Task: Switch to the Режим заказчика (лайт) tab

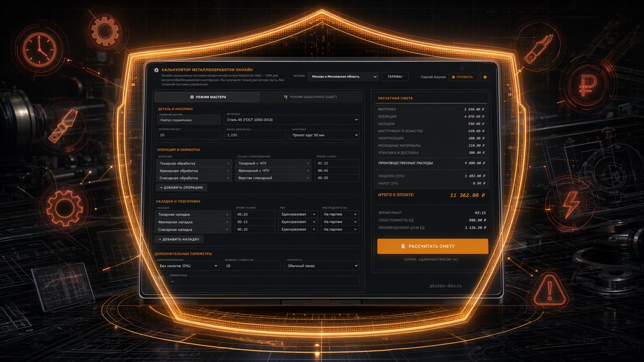Action: pyautogui.click(x=310, y=97)
